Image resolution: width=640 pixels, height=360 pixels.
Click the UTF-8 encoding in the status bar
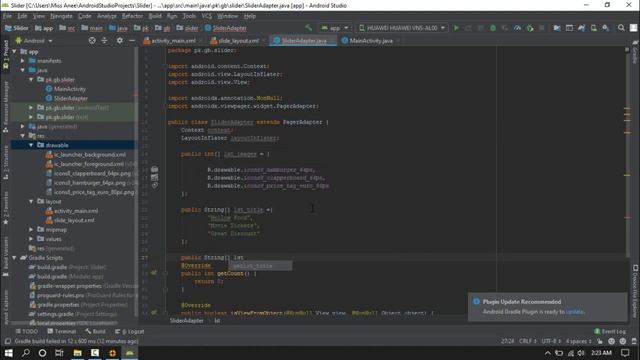[x=551, y=341]
